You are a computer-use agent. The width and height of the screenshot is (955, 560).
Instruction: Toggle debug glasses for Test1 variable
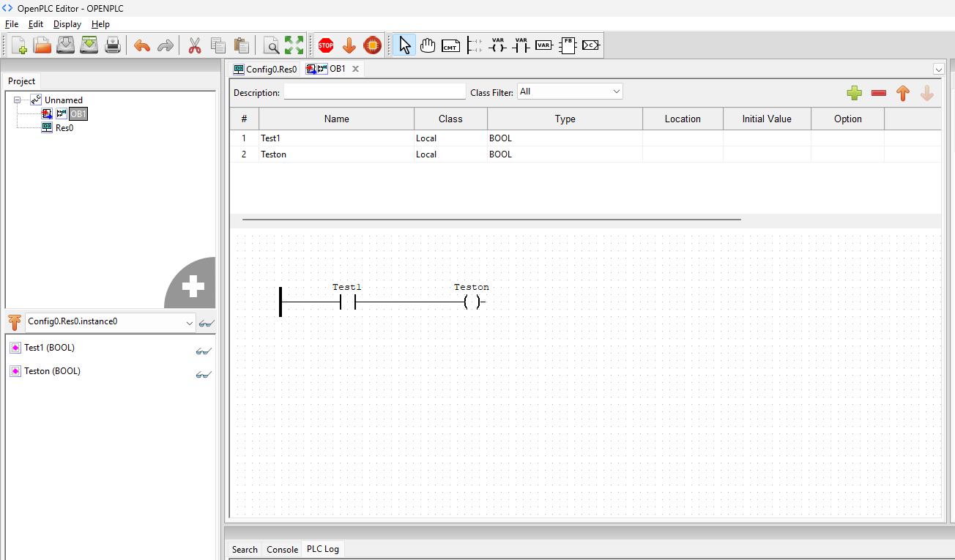204,351
